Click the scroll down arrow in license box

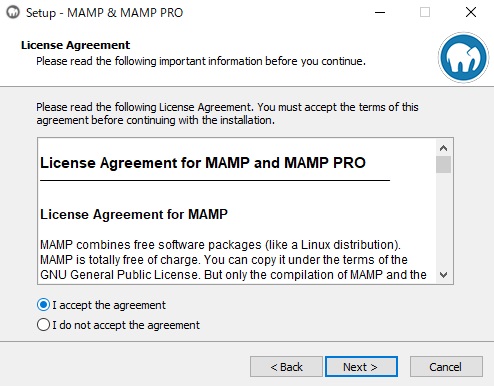click(x=443, y=275)
